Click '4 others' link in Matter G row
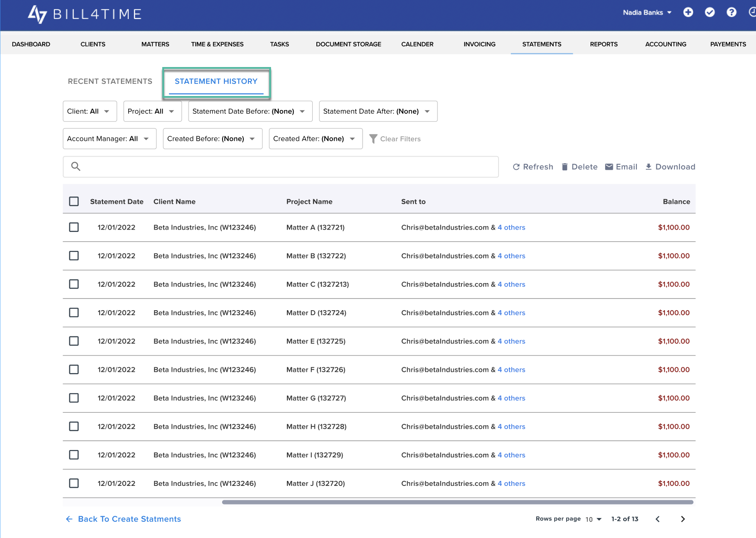Viewport: 756px width, 538px height. [x=511, y=398]
